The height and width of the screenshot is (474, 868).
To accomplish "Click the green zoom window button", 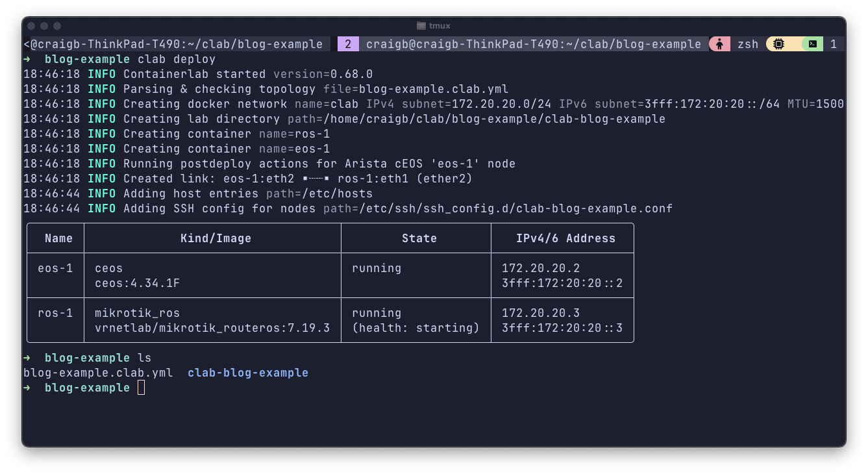I will tap(57, 26).
